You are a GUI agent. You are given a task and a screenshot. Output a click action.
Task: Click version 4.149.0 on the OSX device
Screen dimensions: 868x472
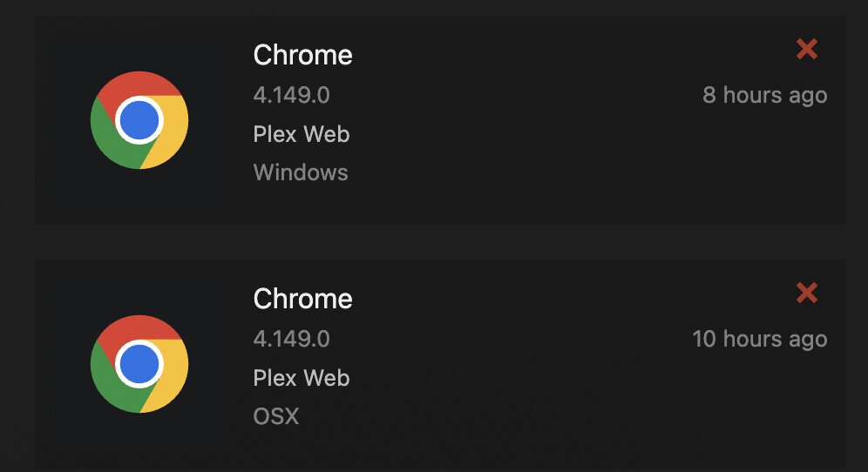(x=291, y=339)
